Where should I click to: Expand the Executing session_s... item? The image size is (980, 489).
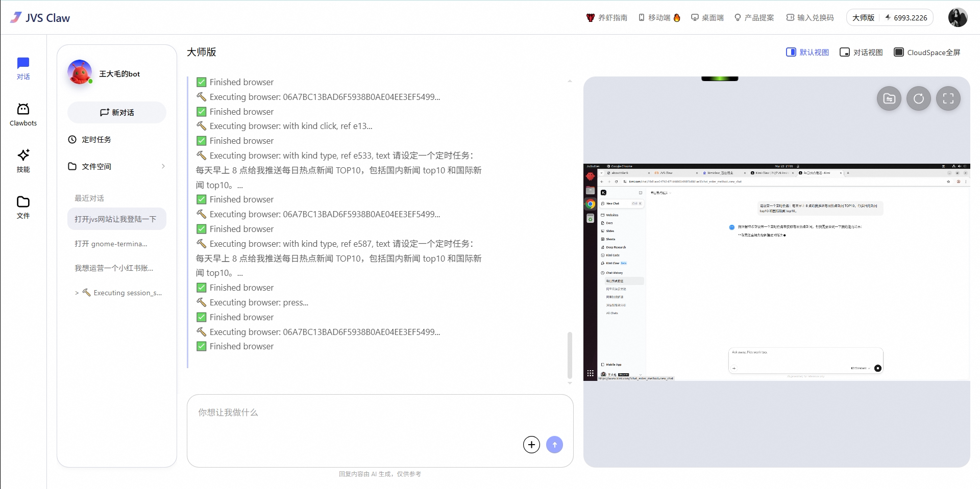77,293
